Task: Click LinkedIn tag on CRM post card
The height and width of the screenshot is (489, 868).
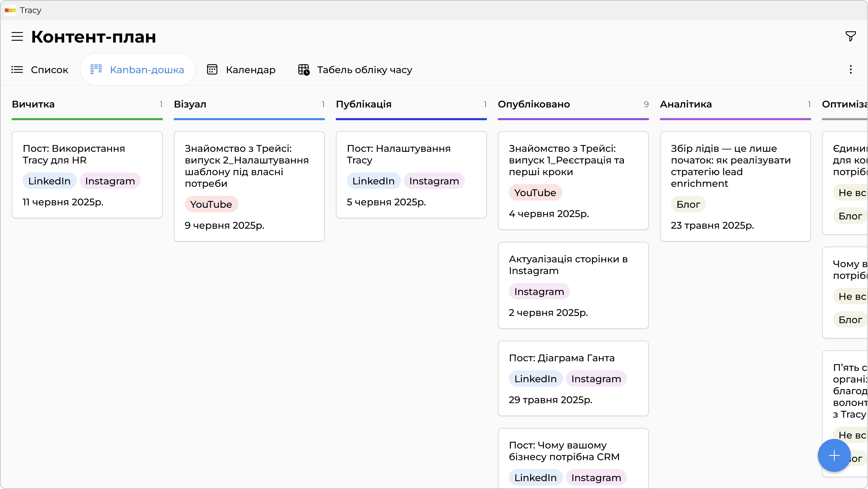Action: [536, 478]
